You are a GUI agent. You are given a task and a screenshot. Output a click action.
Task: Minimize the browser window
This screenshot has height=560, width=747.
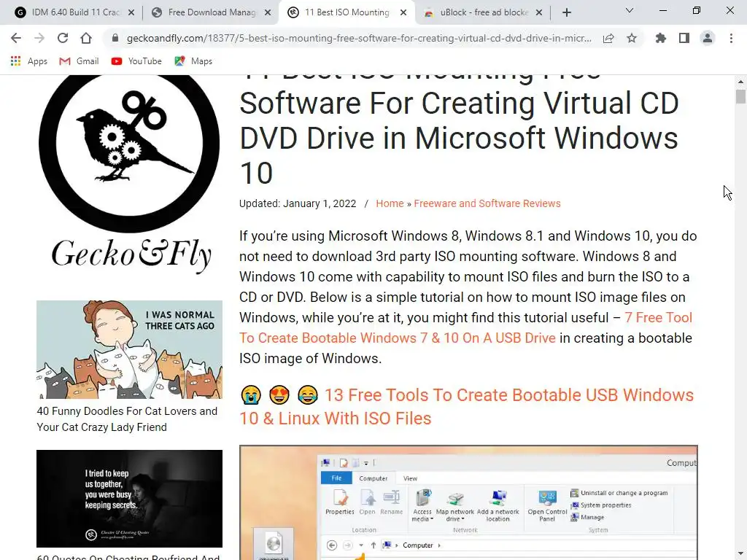662,10
